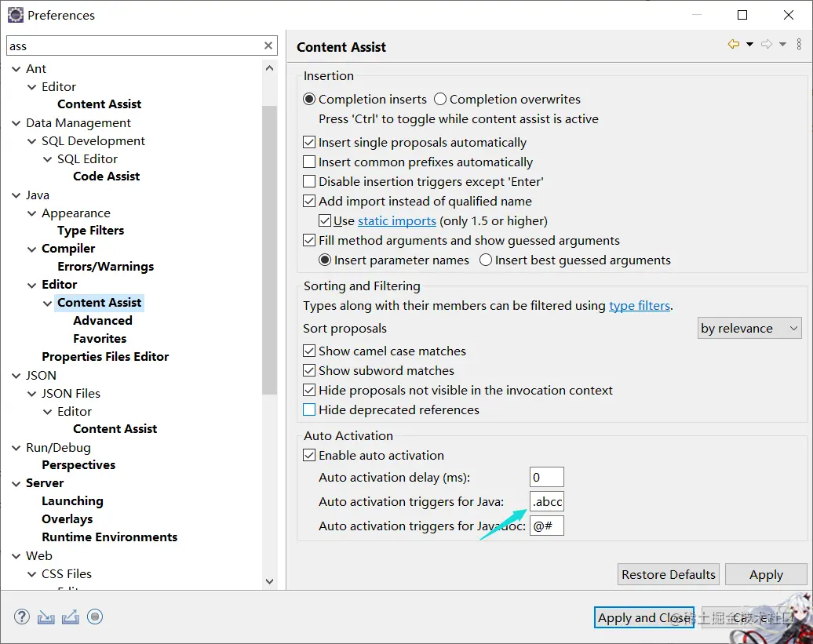The height and width of the screenshot is (644, 813).
Task: Click the import preferences icon
Action: 46,617
